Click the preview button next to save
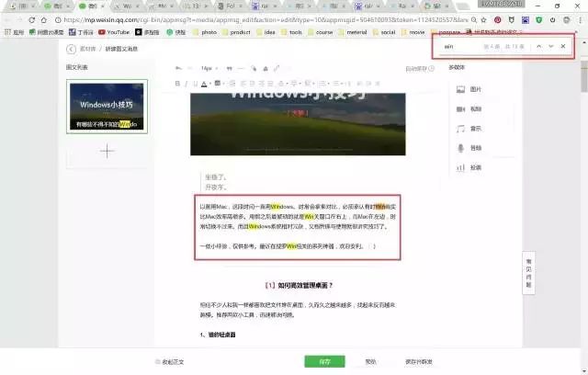The height and width of the screenshot is (375, 588). point(370,362)
